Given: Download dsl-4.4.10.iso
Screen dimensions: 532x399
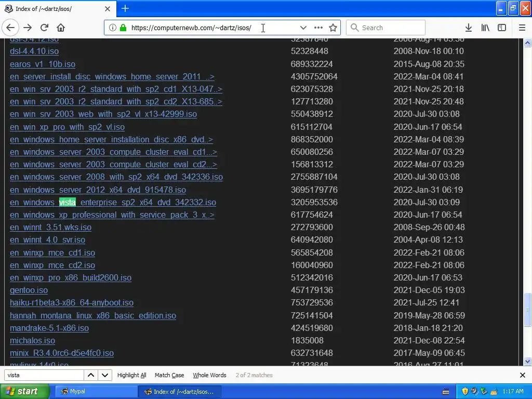Looking at the screenshot, I should tap(34, 51).
